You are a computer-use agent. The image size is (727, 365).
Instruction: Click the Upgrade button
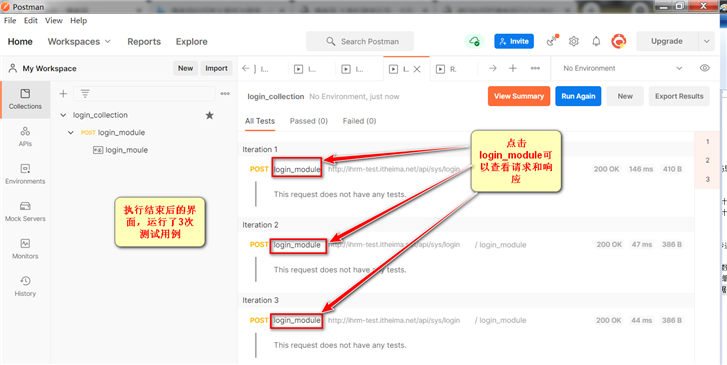coord(667,41)
